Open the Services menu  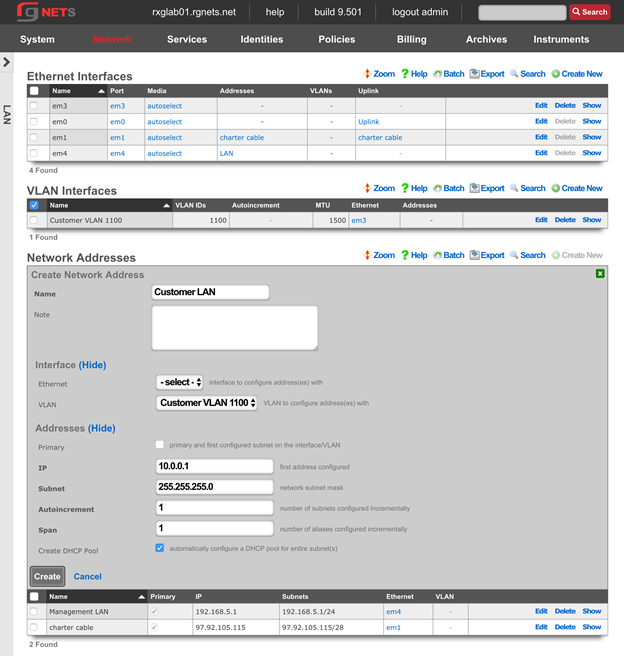(187, 39)
